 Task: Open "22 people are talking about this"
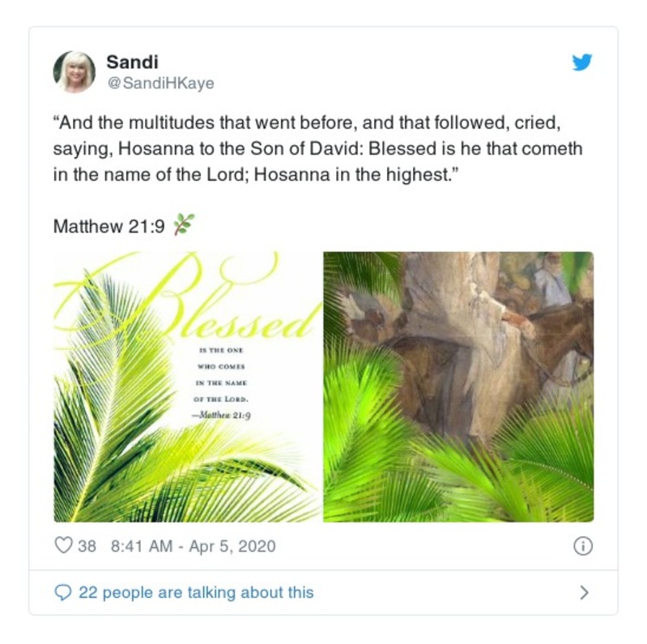tap(195, 593)
